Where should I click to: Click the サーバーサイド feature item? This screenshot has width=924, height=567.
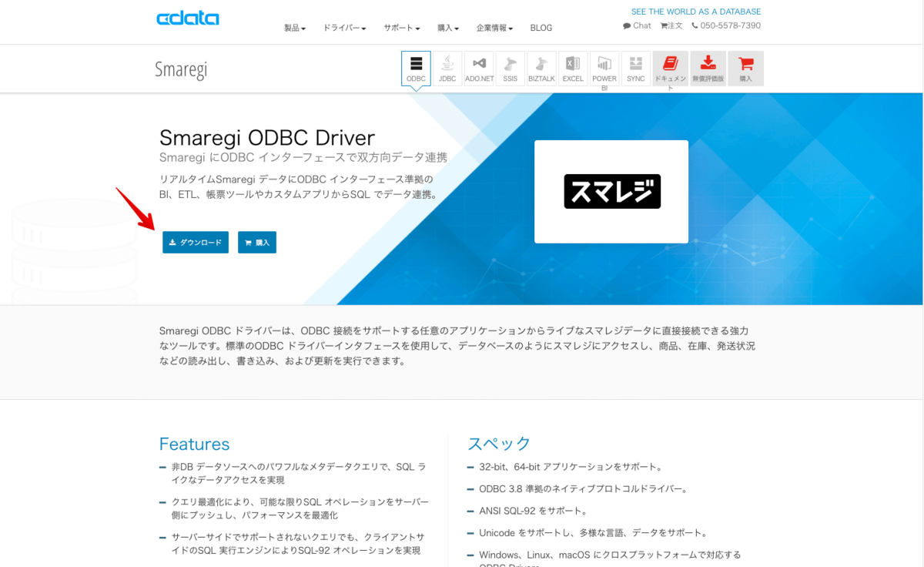pyautogui.click(x=298, y=544)
